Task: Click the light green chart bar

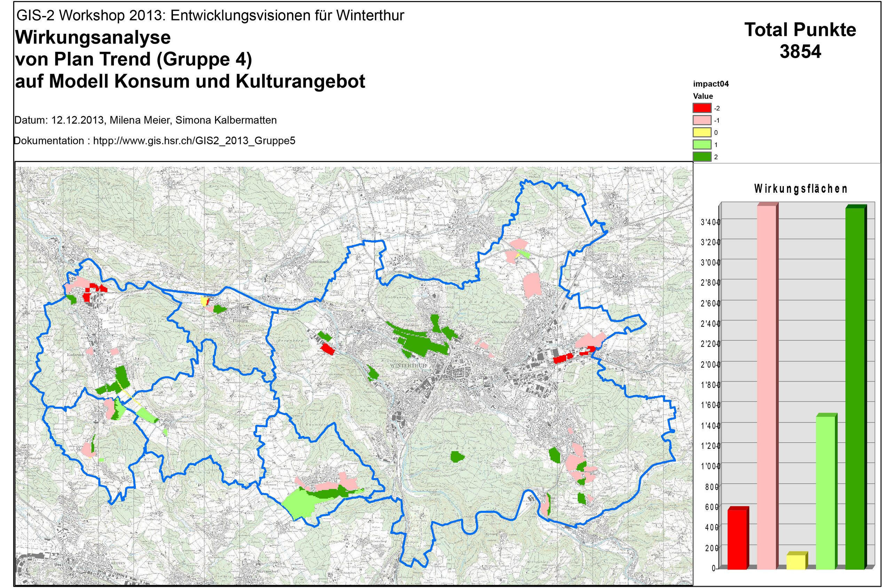Action: click(825, 492)
